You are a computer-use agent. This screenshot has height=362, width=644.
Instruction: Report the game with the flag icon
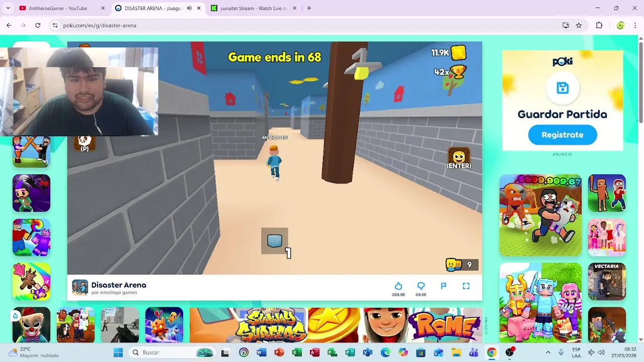(x=443, y=286)
